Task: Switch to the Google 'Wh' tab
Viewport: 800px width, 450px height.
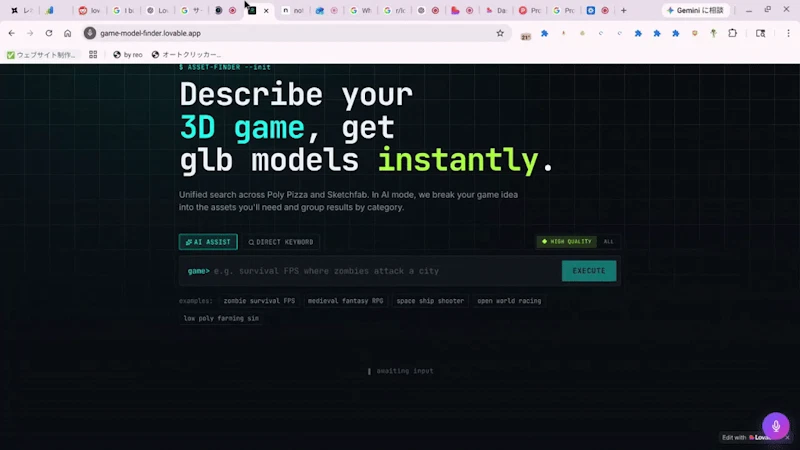Action: pyautogui.click(x=360, y=10)
